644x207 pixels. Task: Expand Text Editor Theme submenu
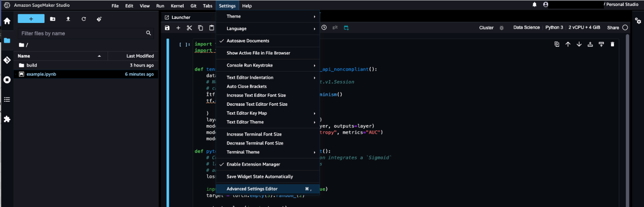(268, 122)
